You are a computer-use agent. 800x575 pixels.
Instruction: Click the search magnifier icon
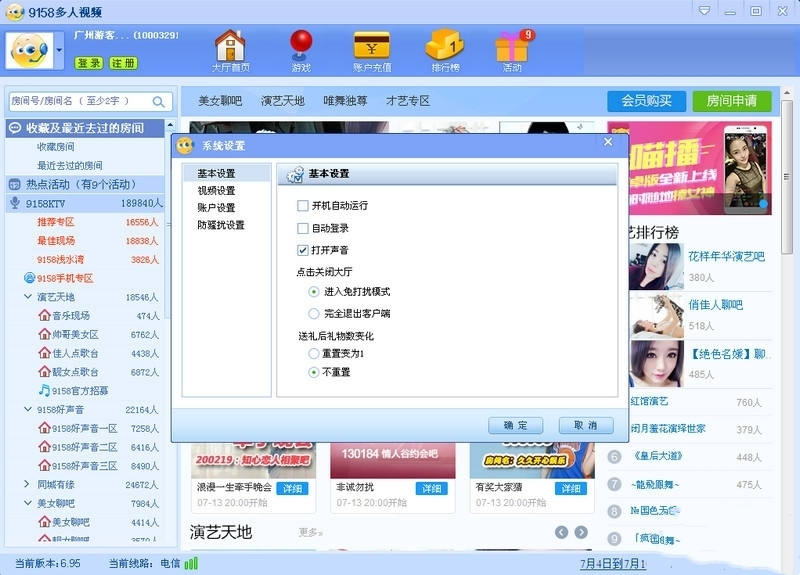coord(159,102)
